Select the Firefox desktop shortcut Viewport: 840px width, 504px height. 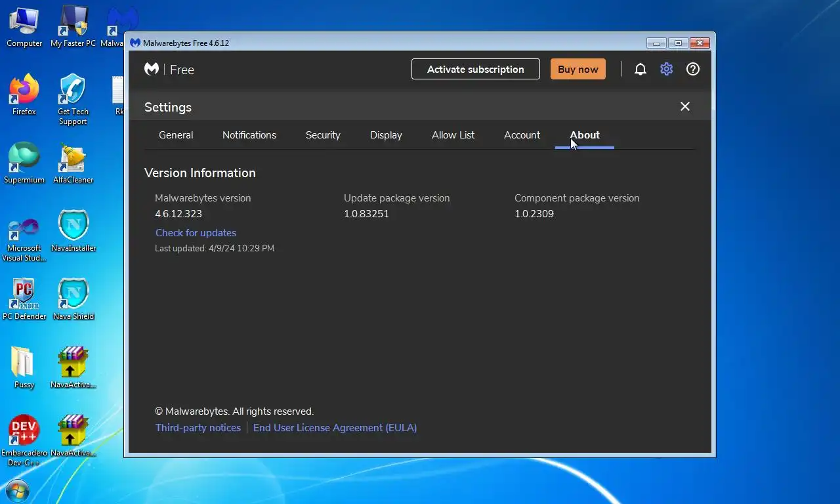click(x=24, y=95)
